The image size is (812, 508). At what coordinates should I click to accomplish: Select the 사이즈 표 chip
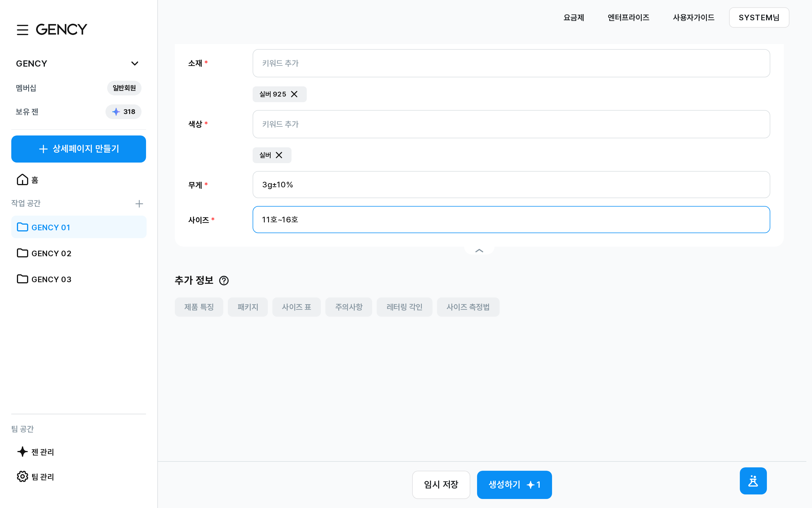point(296,307)
